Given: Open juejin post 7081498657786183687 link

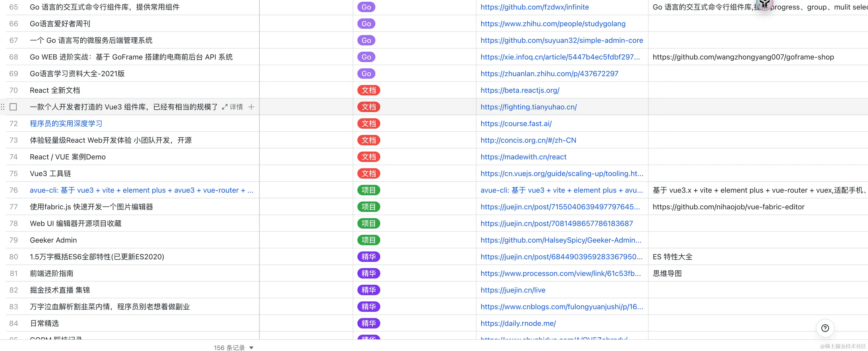Looking at the screenshot, I should tap(557, 223).
